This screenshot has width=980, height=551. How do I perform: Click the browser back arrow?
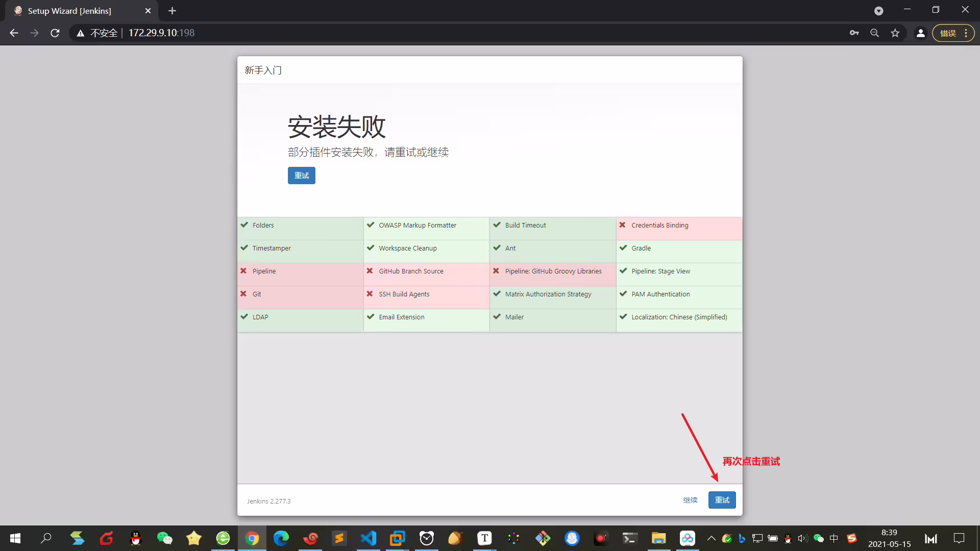[x=14, y=33]
